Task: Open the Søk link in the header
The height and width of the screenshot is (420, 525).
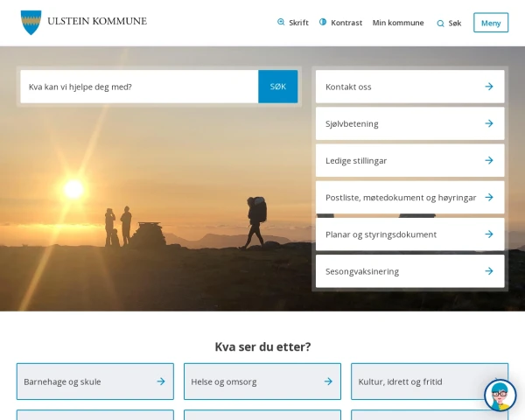Action: [455, 23]
